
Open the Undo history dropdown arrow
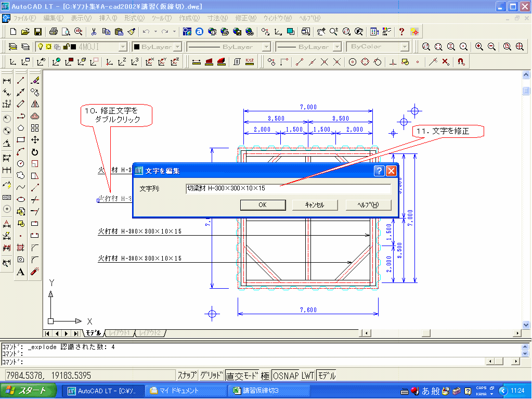pos(155,32)
